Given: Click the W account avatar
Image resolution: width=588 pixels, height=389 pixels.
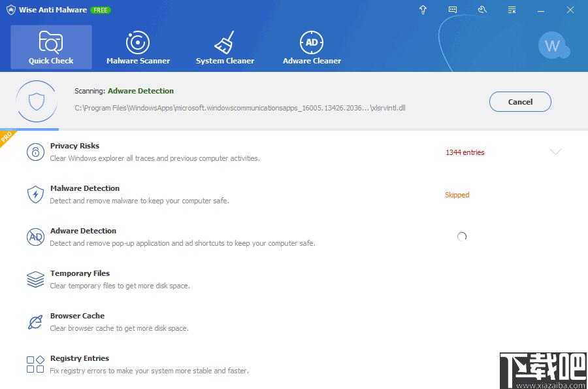Looking at the screenshot, I should click(552, 46).
